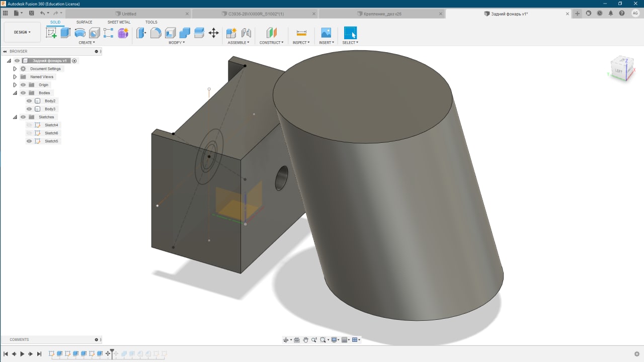Switch to the SURFACE ribbon tab
Screen dimensions: 644x362
(84, 22)
